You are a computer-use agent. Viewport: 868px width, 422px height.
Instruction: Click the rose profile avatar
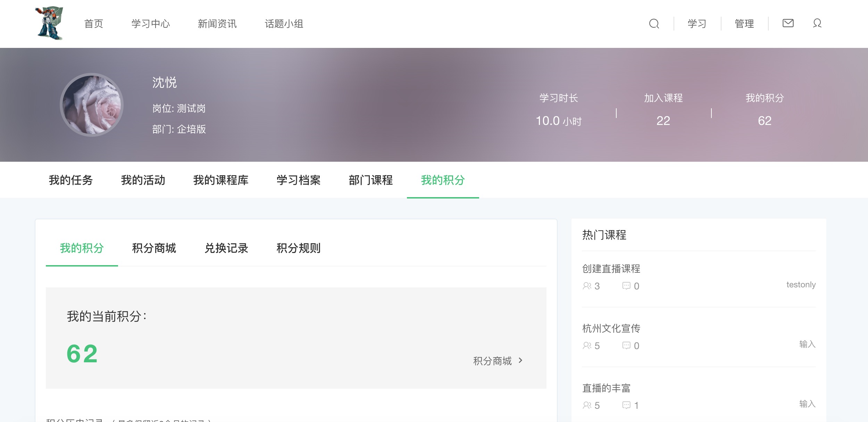(x=92, y=105)
